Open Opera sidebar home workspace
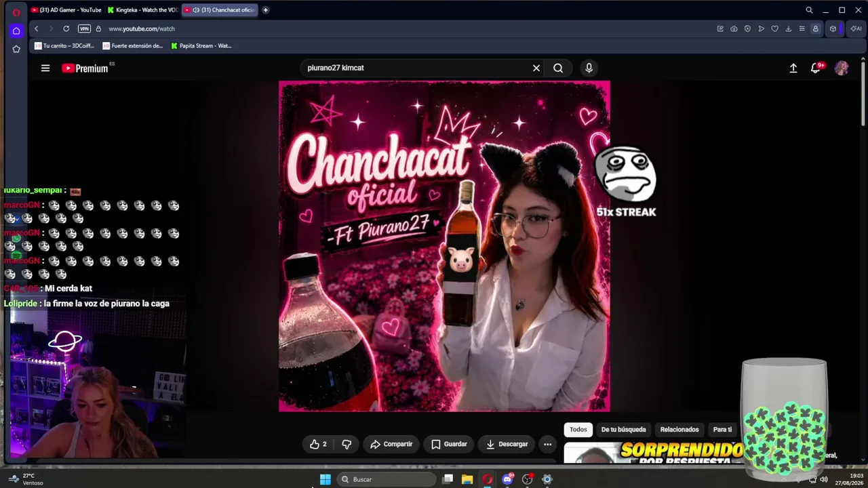Image resolution: width=868 pixels, height=488 pixels. tap(16, 30)
